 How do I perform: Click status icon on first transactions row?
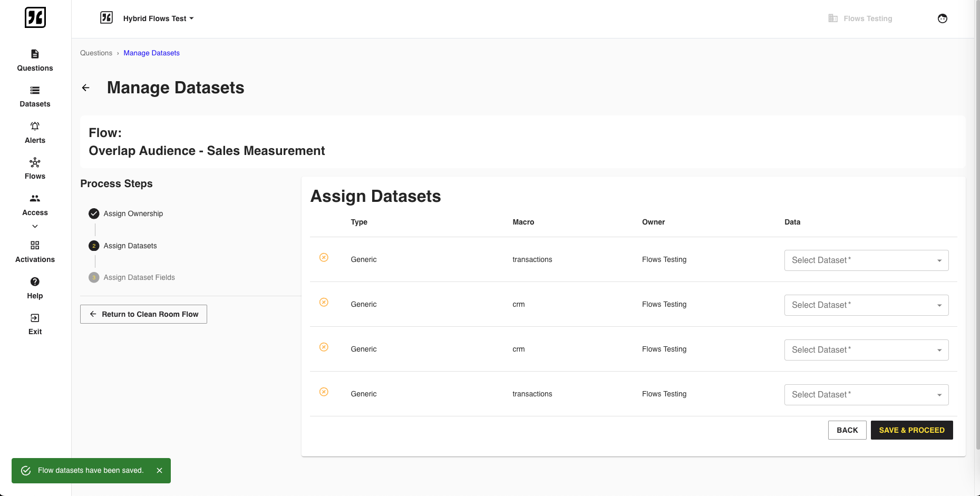tap(324, 257)
